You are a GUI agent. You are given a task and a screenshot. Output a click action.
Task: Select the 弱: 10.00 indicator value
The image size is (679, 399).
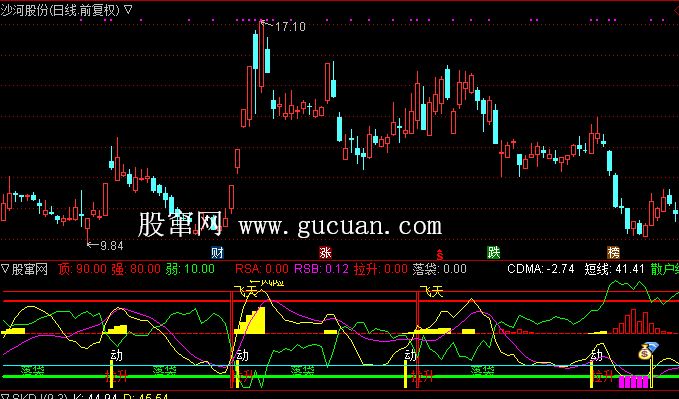point(190,269)
